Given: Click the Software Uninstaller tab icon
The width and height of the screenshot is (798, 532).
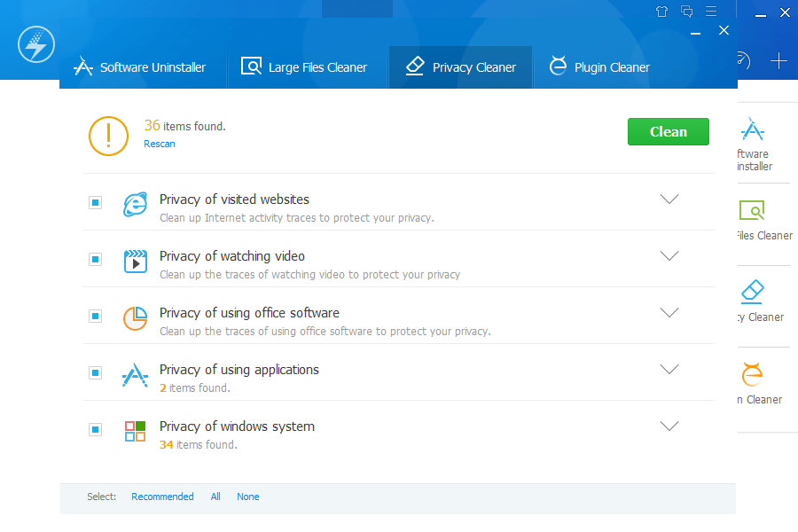Looking at the screenshot, I should point(83,66).
